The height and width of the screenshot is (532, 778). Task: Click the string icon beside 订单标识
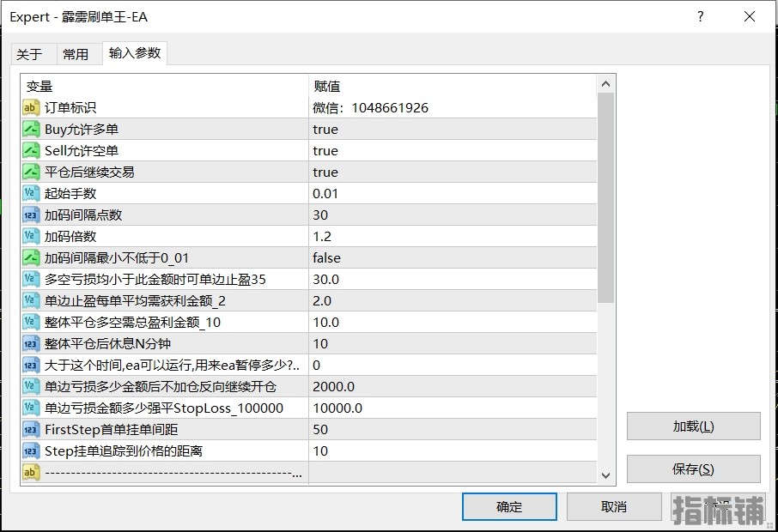pyautogui.click(x=31, y=107)
